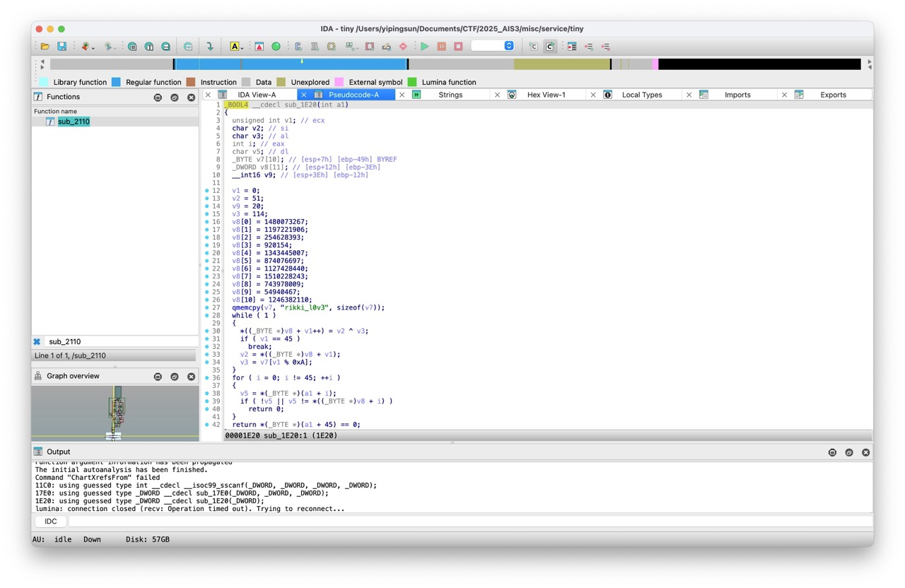
Task: Open the debugger selection combo box
Action: pyautogui.click(x=493, y=46)
